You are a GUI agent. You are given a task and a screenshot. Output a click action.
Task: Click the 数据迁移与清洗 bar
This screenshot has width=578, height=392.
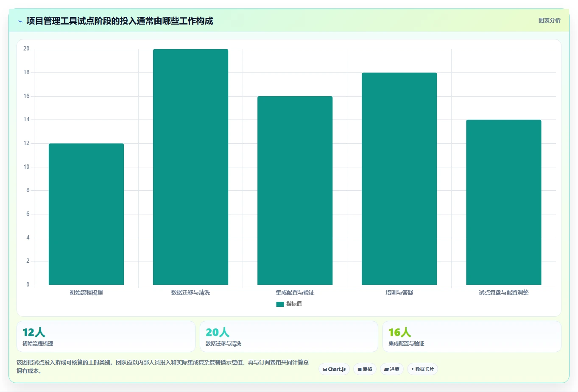[190, 167]
